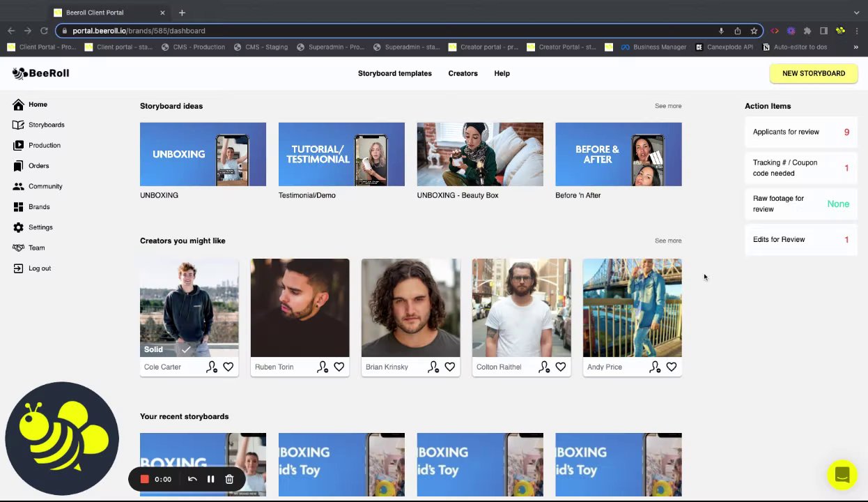Viewport: 868px width, 502px height.
Task: Delete the recording with trash icon
Action: (x=229, y=479)
